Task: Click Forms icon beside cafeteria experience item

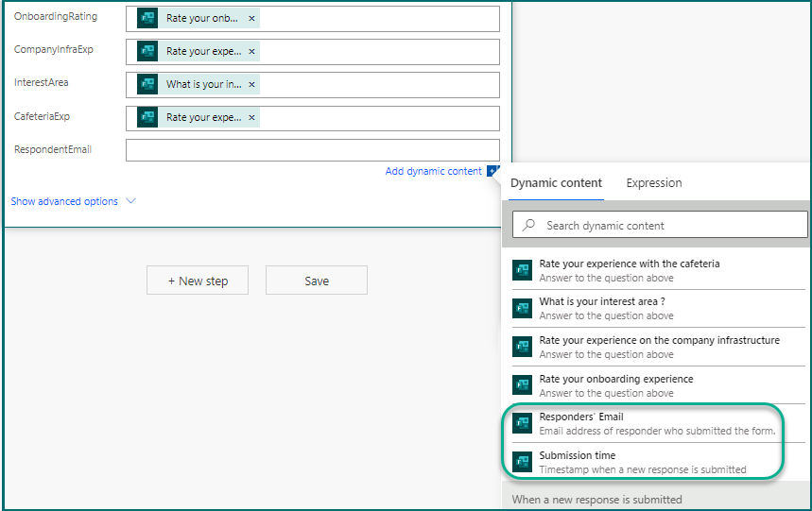Action: pos(522,270)
